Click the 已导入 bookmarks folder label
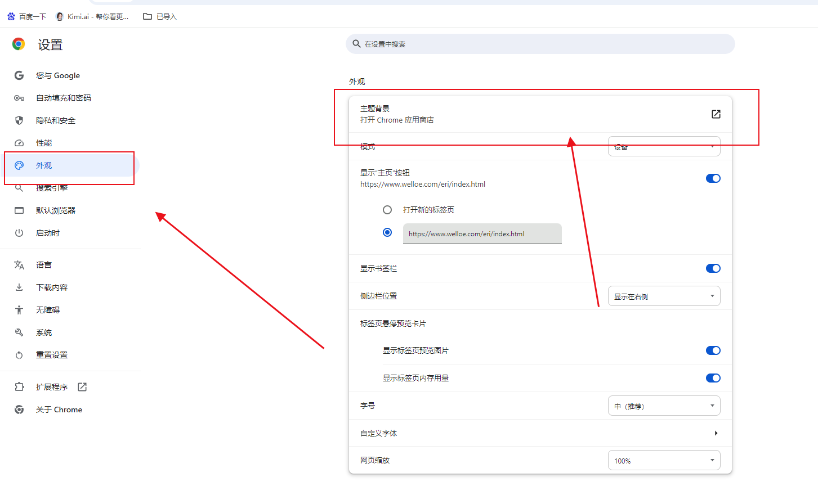Screen dimensions: 818x504 pos(167,16)
